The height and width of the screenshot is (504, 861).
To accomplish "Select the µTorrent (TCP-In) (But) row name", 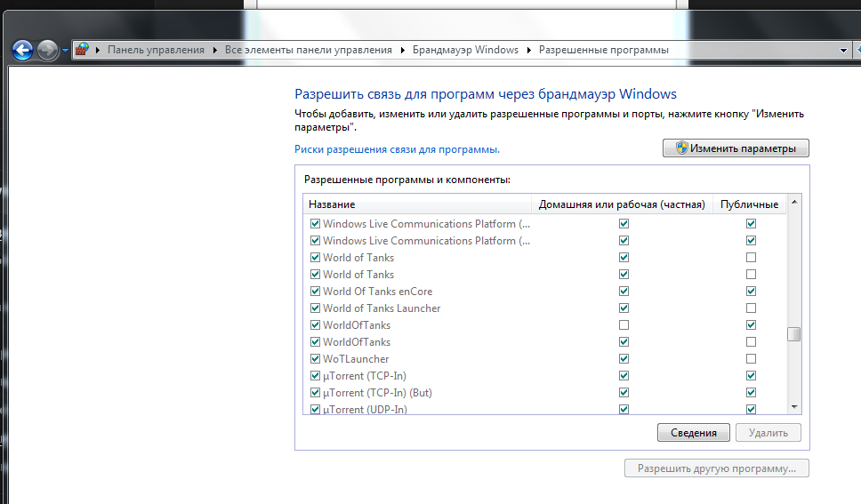I will [x=378, y=393].
